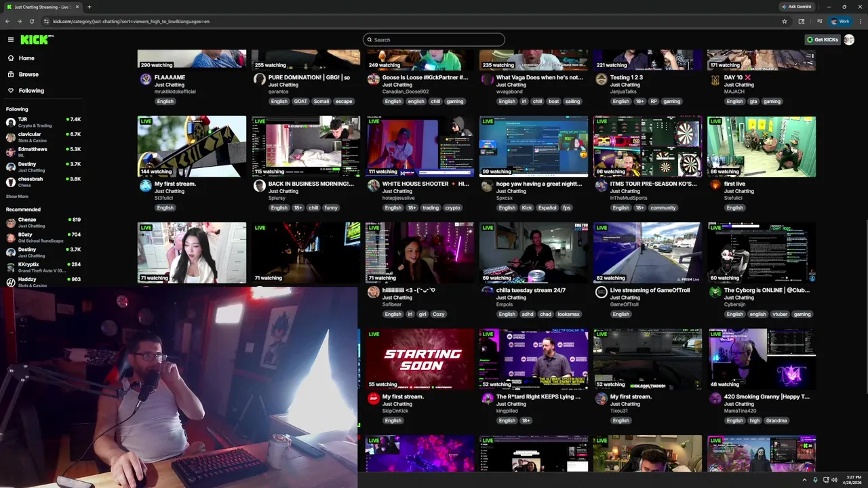This screenshot has width=868, height=488.
Task: Open the taskbar volume icon
Action: click(834, 480)
